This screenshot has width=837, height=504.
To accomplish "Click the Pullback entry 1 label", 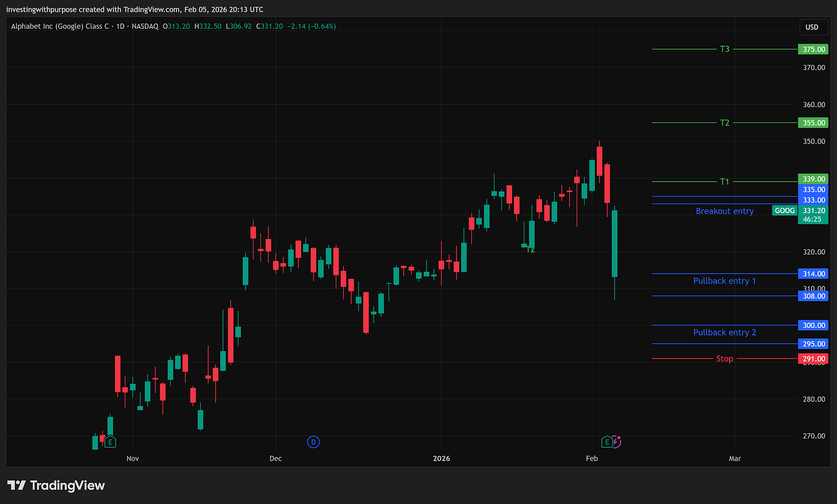I will [724, 281].
